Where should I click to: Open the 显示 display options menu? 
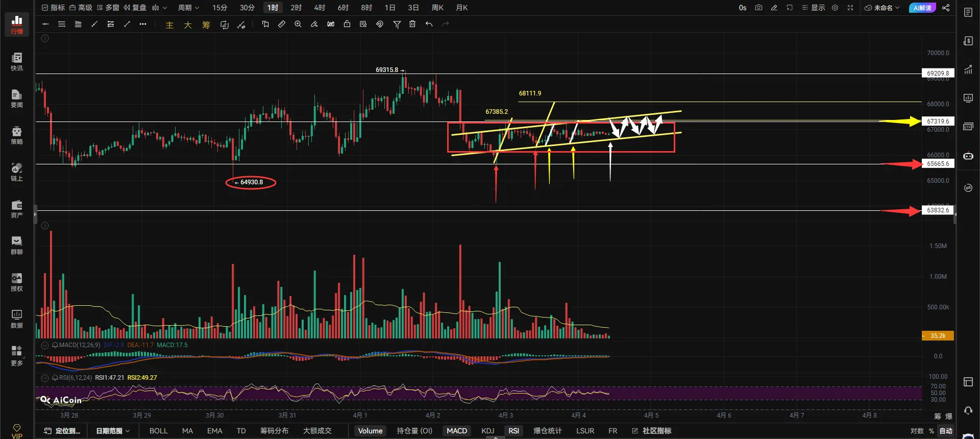point(814,8)
